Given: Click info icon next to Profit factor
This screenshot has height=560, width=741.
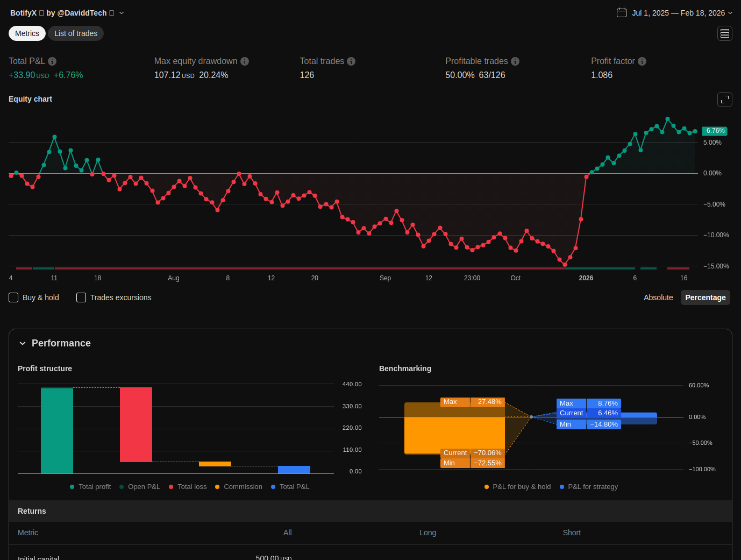Looking at the screenshot, I should click(x=642, y=61).
